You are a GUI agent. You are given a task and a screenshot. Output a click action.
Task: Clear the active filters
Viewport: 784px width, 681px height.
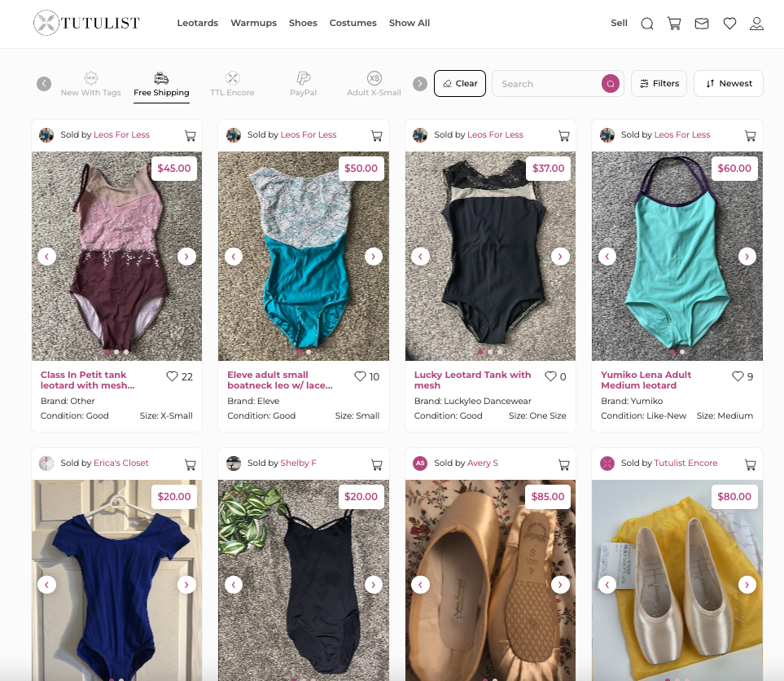pyautogui.click(x=460, y=84)
